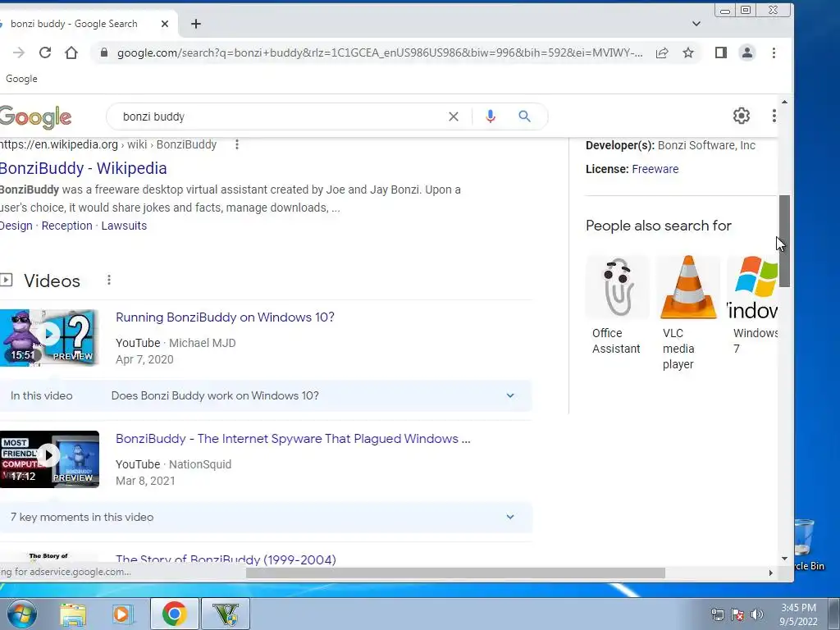This screenshot has height=630, width=840.
Task: Click the vertical scrollbar thumb
Action: pos(784,241)
